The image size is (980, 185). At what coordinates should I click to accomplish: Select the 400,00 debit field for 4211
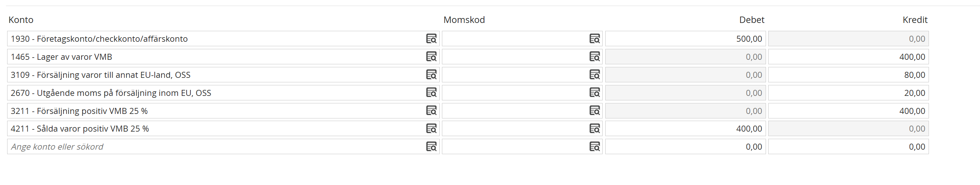point(685,128)
